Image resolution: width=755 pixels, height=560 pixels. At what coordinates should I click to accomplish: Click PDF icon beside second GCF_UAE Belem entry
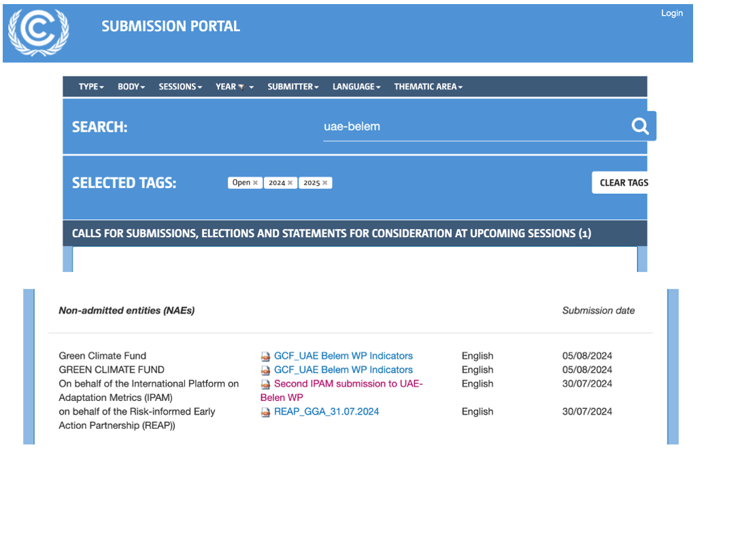pyautogui.click(x=266, y=370)
